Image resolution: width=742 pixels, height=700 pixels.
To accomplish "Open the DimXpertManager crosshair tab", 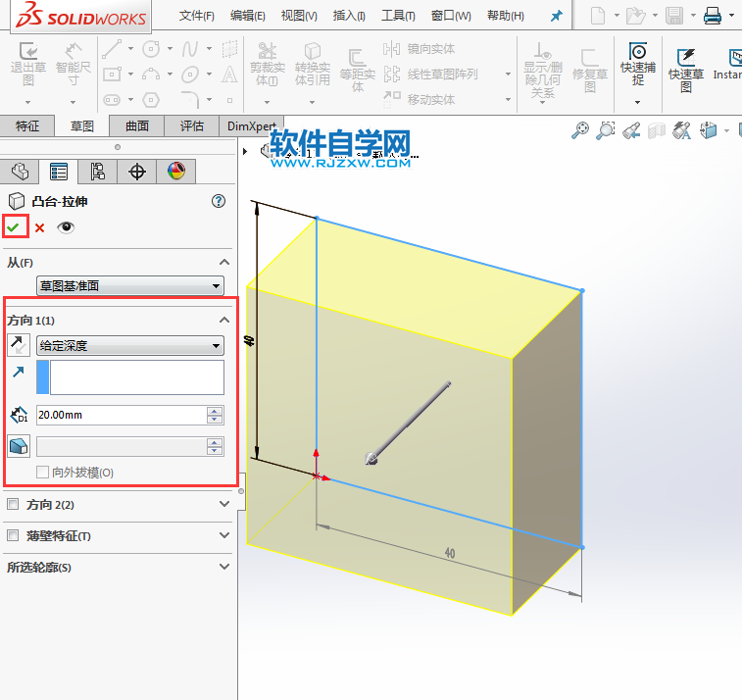I will point(137,172).
